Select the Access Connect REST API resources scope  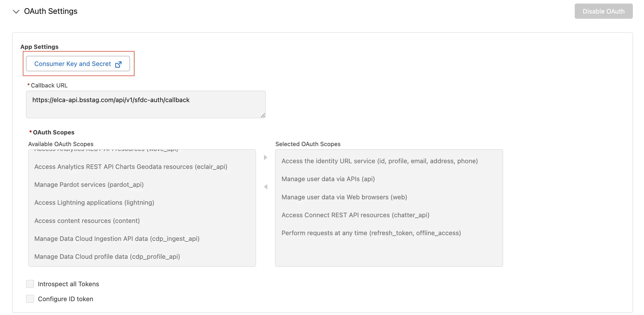(355, 215)
